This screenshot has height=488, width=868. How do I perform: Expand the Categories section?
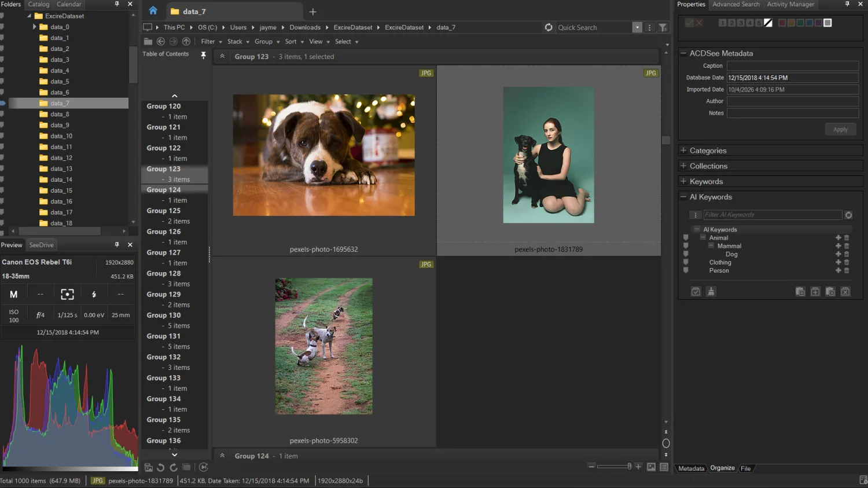[x=683, y=151]
